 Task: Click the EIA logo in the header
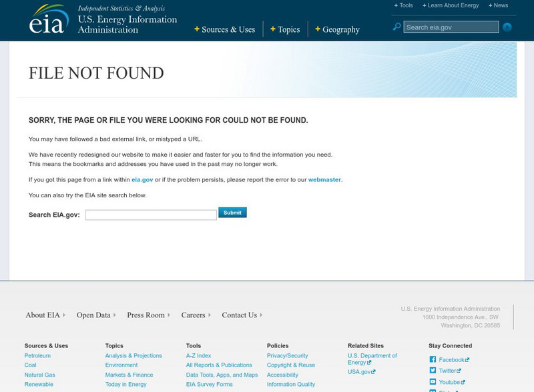[49, 19]
